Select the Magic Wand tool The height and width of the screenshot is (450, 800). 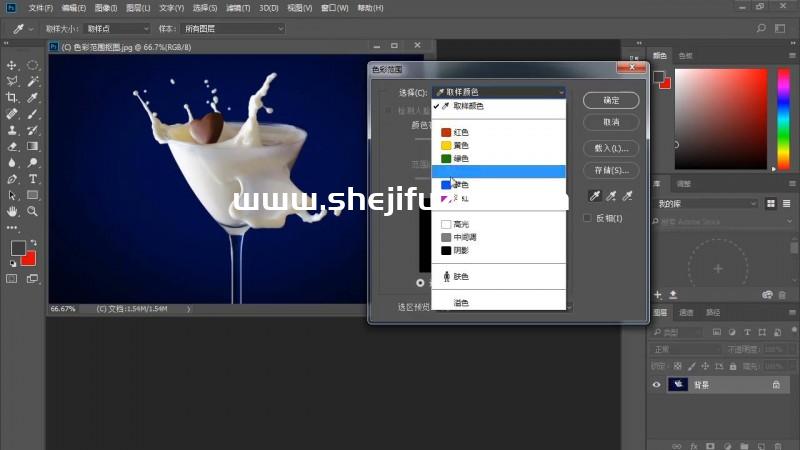click(x=32, y=81)
